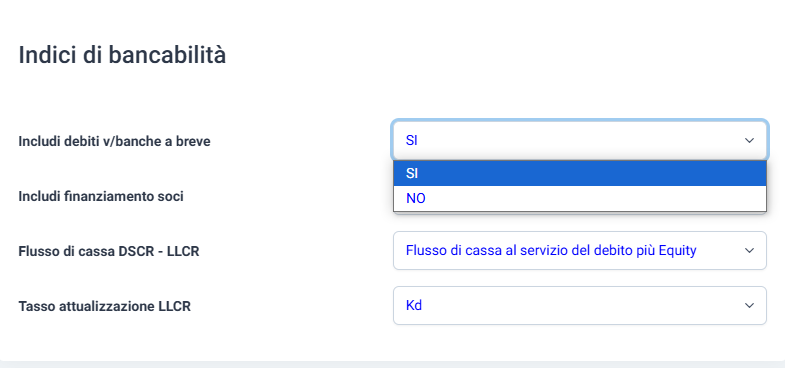The image size is (785, 368).
Task: Click the Includi finanziamento soci label
Action: point(101,197)
